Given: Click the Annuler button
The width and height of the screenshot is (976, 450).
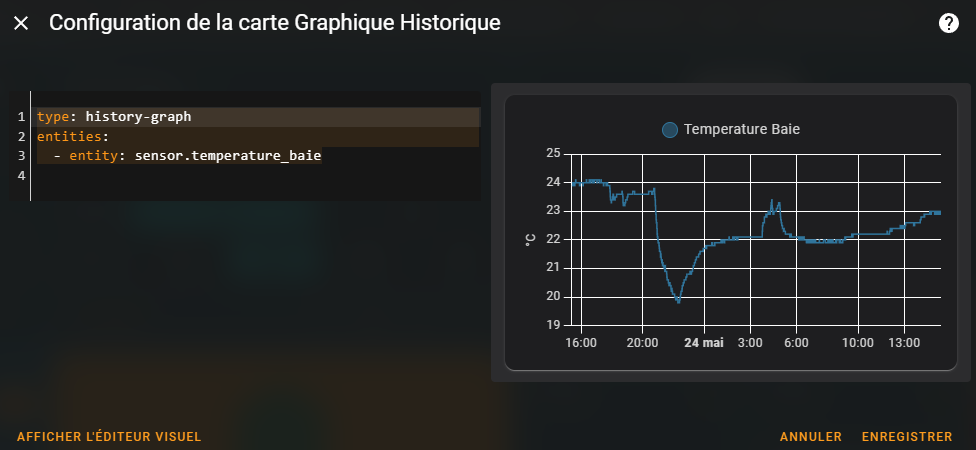Looking at the screenshot, I should pos(810,437).
